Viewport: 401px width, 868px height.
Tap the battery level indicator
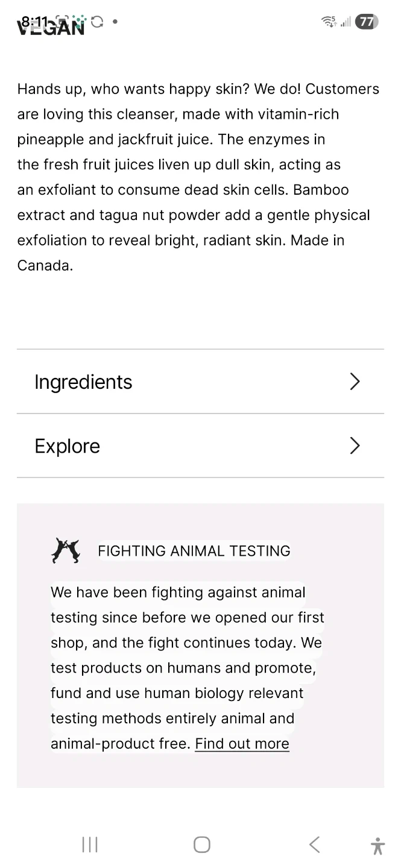[366, 22]
